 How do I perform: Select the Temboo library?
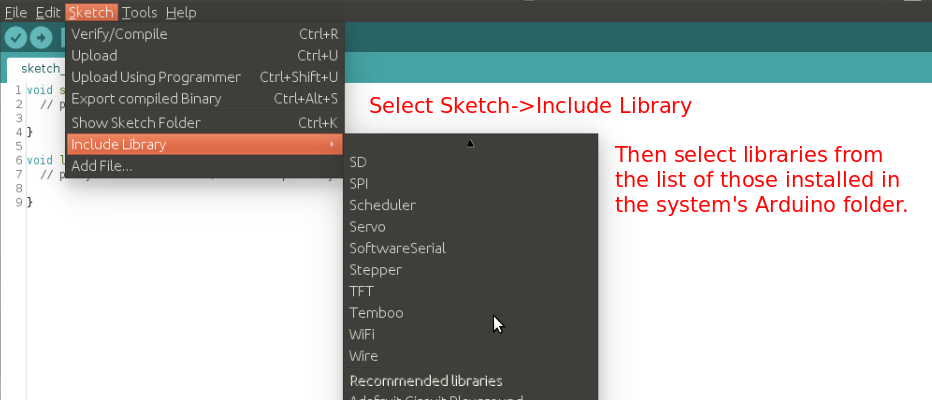(x=376, y=313)
